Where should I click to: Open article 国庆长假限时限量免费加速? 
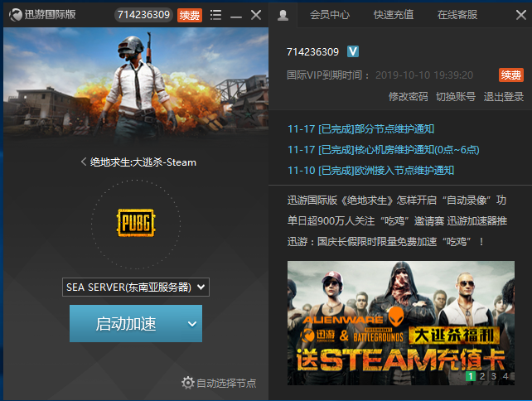385,242
